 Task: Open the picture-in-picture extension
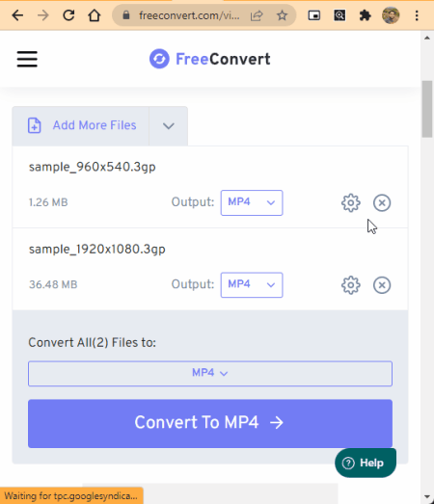point(314,15)
